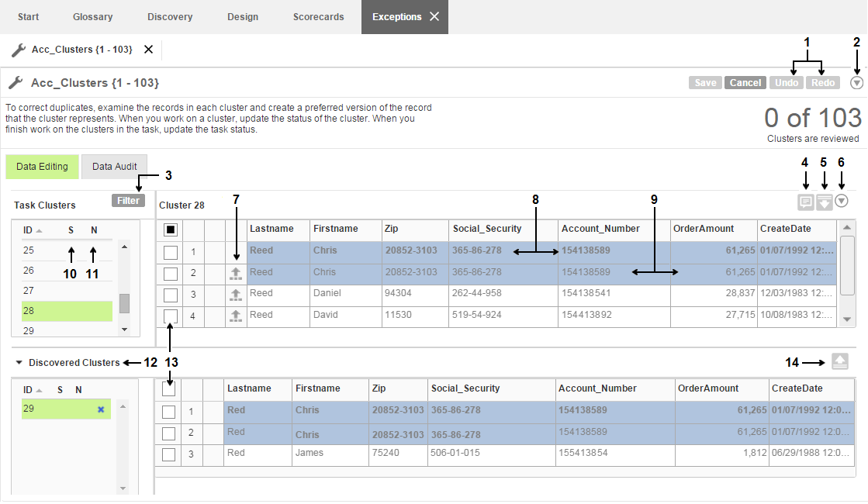Open the Scorecards tab
Viewport: 868px width, 504px height.
(318, 17)
